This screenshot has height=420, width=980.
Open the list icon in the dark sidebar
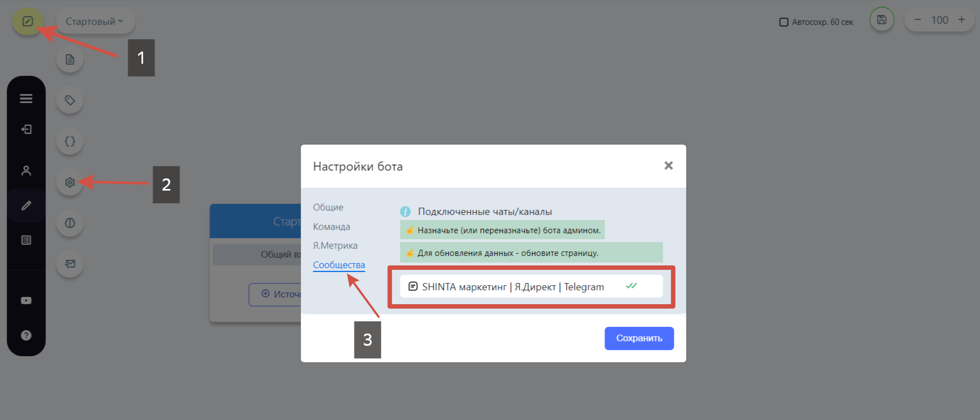pyautogui.click(x=26, y=240)
